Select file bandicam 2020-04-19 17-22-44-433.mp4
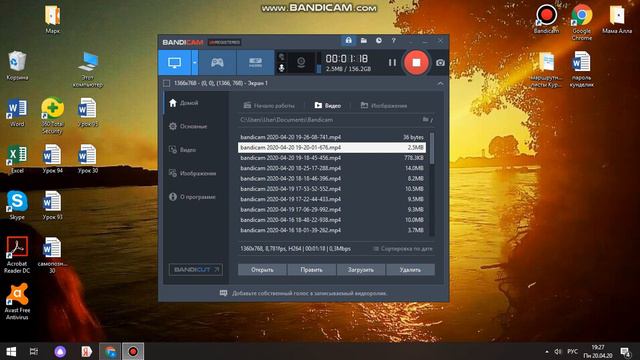 pos(332,199)
